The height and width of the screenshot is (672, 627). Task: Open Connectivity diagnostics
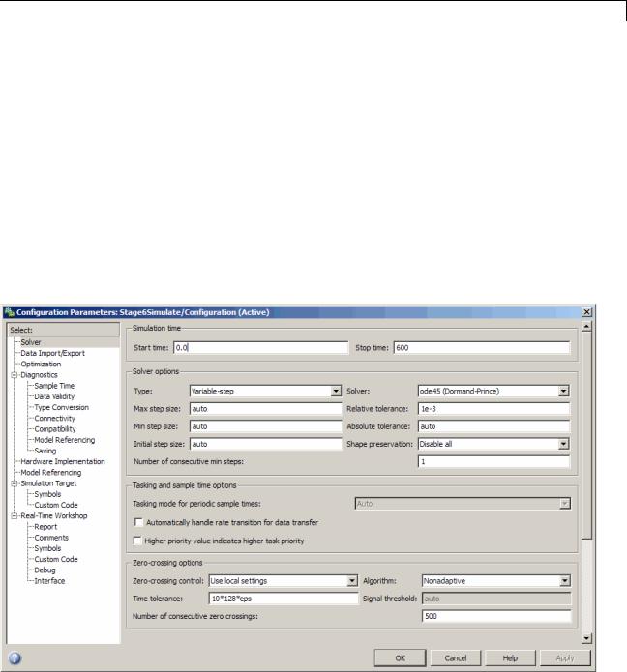pyautogui.click(x=54, y=419)
